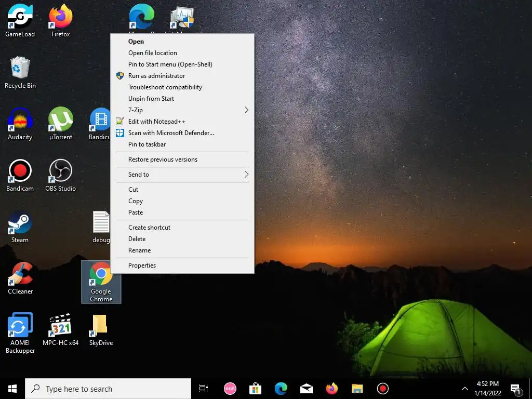Viewport: 532px width, 399px height.
Task: Select the GameLoad desktop icon
Action: pyautogui.click(x=20, y=20)
